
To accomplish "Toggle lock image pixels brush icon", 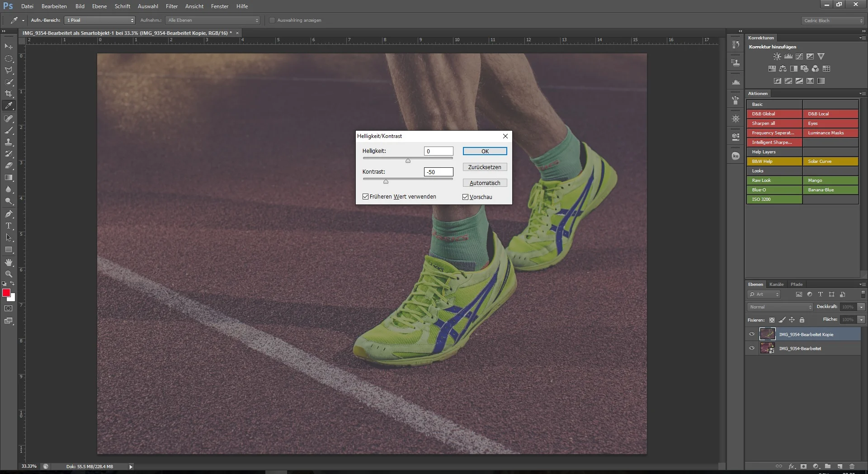I will (x=782, y=320).
